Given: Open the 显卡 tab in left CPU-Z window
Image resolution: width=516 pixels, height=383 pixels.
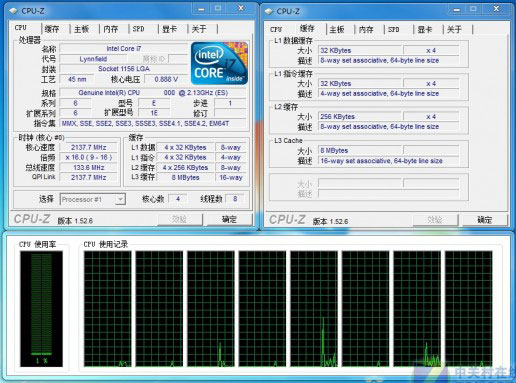Looking at the screenshot, I should [169, 29].
